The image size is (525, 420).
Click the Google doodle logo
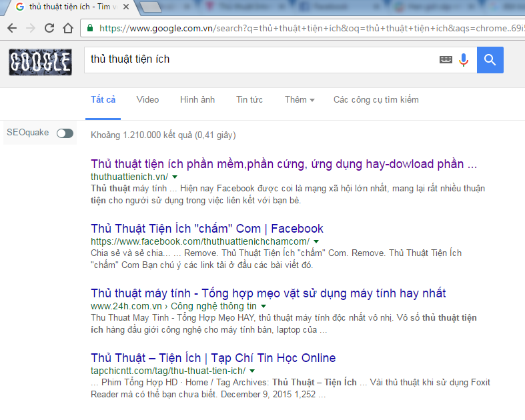(40, 62)
